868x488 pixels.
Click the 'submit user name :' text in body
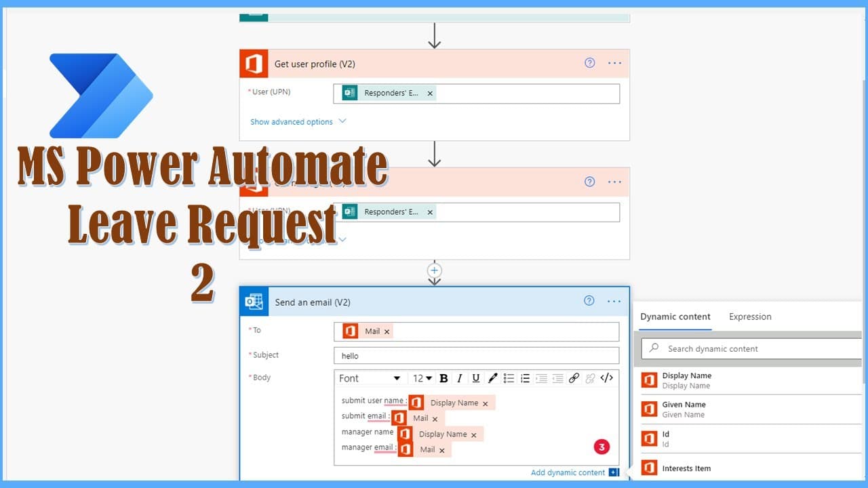374,401
